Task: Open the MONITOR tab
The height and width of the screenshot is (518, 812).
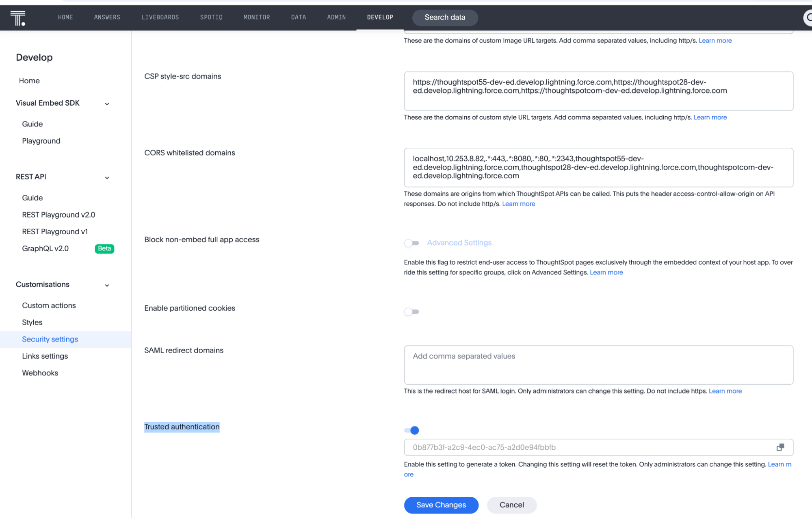Action: point(256,17)
